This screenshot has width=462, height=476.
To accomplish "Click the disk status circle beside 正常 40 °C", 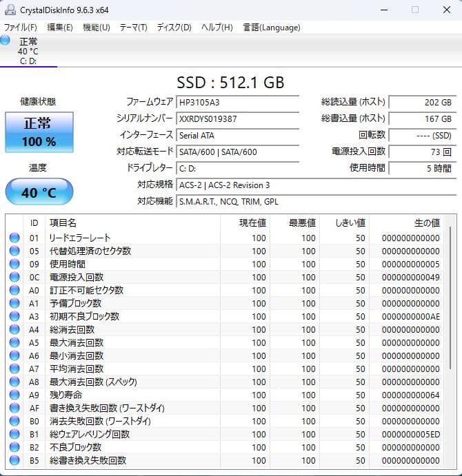I will [5, 40].
